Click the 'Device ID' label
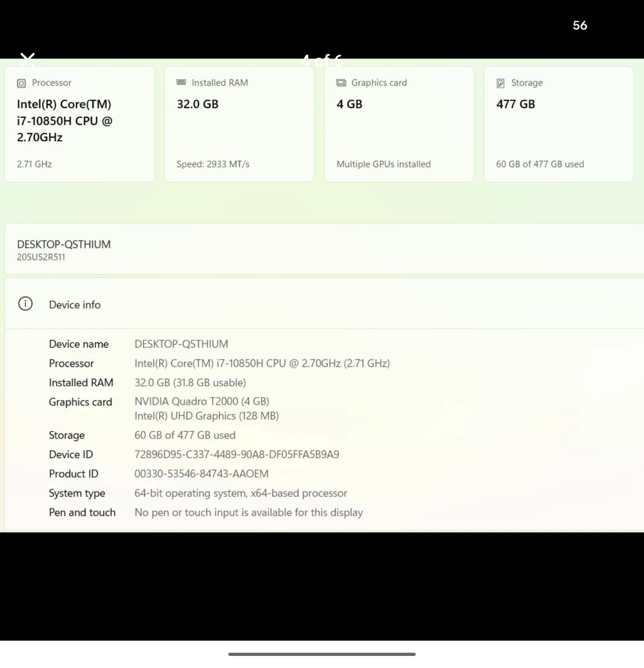 (x=71, y=455)
